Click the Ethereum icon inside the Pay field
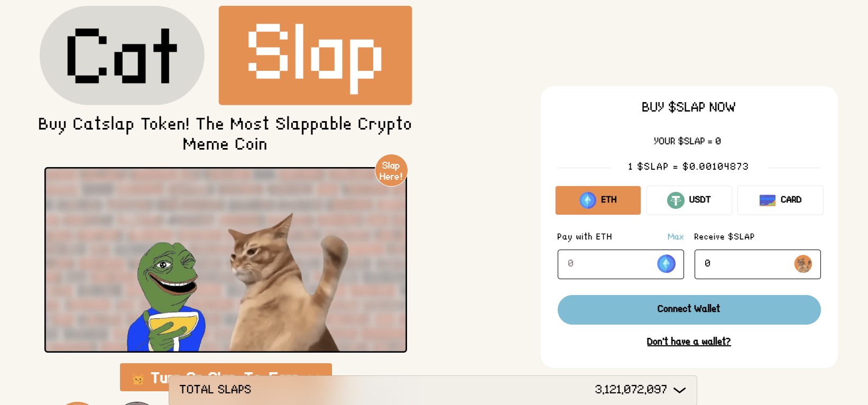868x405 pixels. (x=666, y=263)
